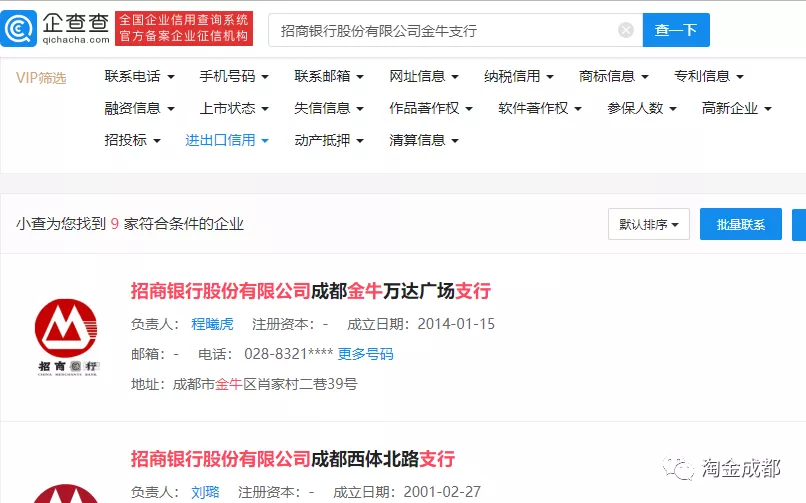806x503 pixels.
Task: Click the VIP筛选 label
Action: (x=41, y=78)
